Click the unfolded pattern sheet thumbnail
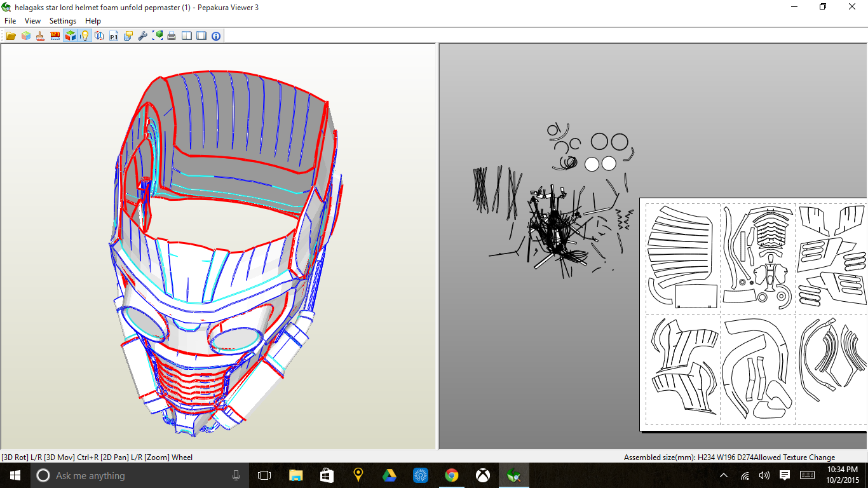 point(754,315)
